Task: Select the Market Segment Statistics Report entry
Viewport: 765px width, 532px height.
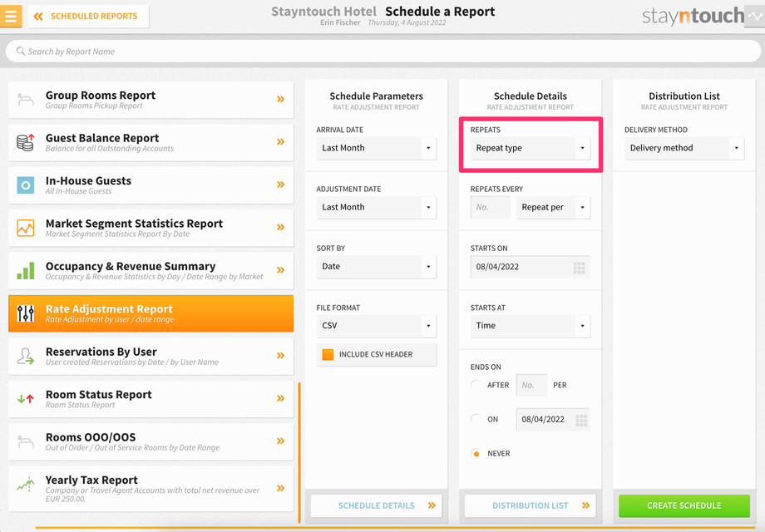Action: point(151,228)
